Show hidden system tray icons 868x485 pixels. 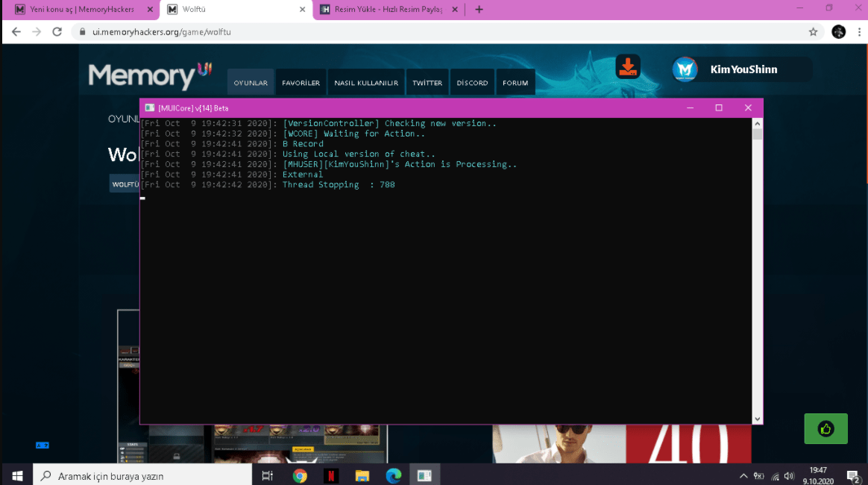pyautogui.click(x=743, y=476)
